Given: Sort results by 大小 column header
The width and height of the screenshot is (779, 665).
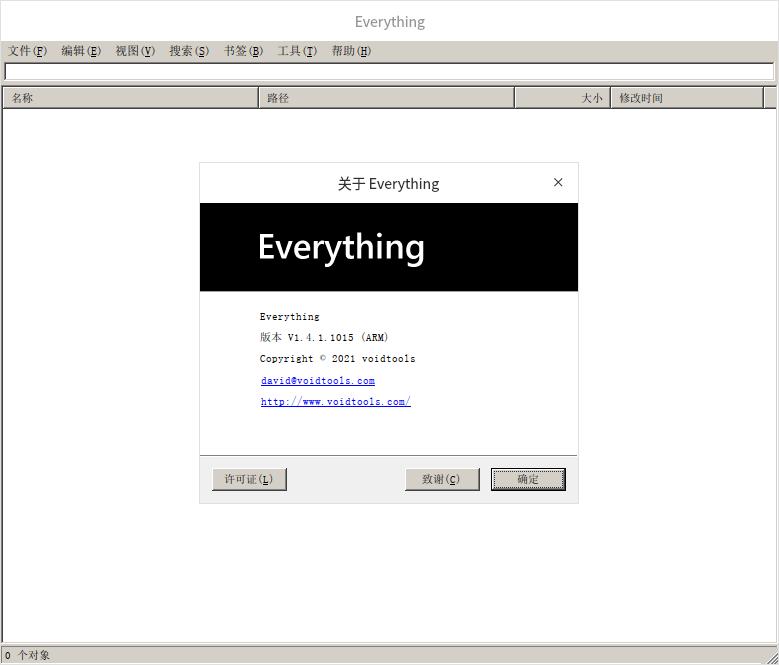Looking at the screenshot, I should point(562,98).
